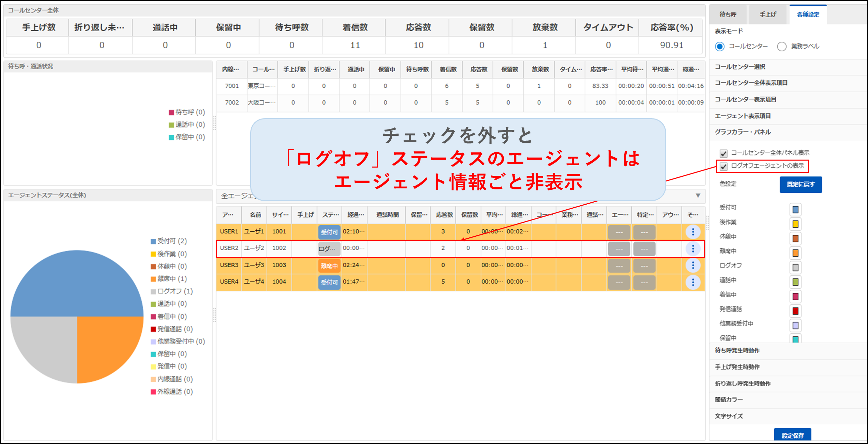868x444 pixels.
Task: Expand the 文字サイズ settings section
Action: [x=729, y=416]
